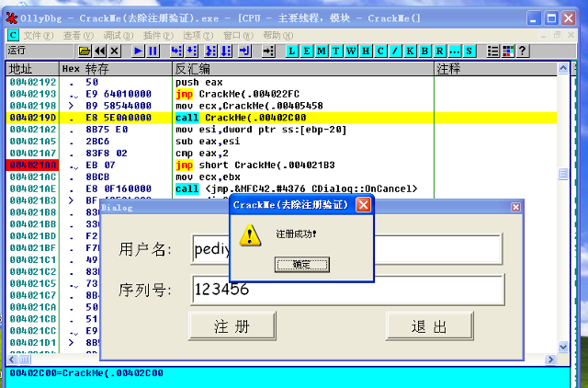The width and height of the screenshot is (588, 388).
Task: Open the 帮助(H) menu
Action: (x=277, y=35)
